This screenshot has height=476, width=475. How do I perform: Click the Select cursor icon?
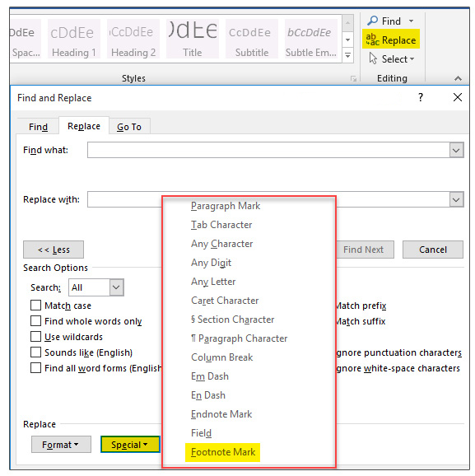click(373, 58)
